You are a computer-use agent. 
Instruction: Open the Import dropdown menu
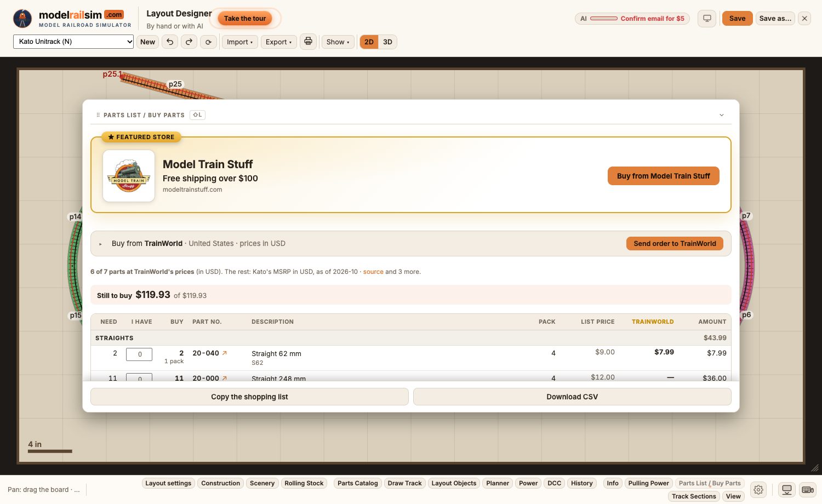point(240,42)
